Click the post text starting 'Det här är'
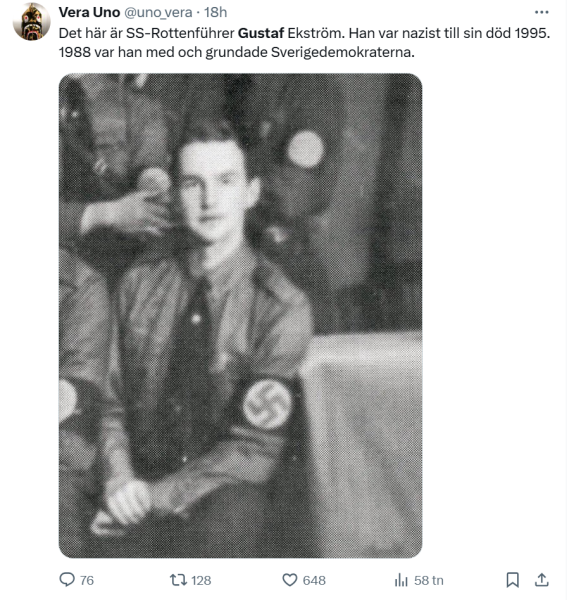569x600 pixels. (304, 42)
